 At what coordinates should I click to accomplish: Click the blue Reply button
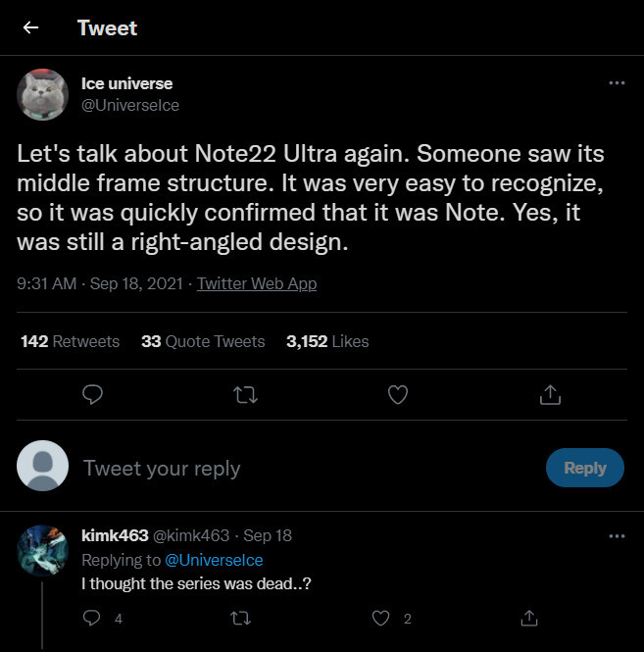[x=584, y=468]
